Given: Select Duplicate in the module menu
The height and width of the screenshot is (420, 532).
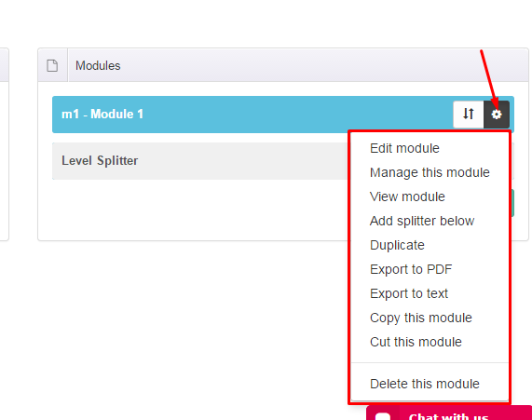Looking at the screenshot, I should (x=397, y=245).
